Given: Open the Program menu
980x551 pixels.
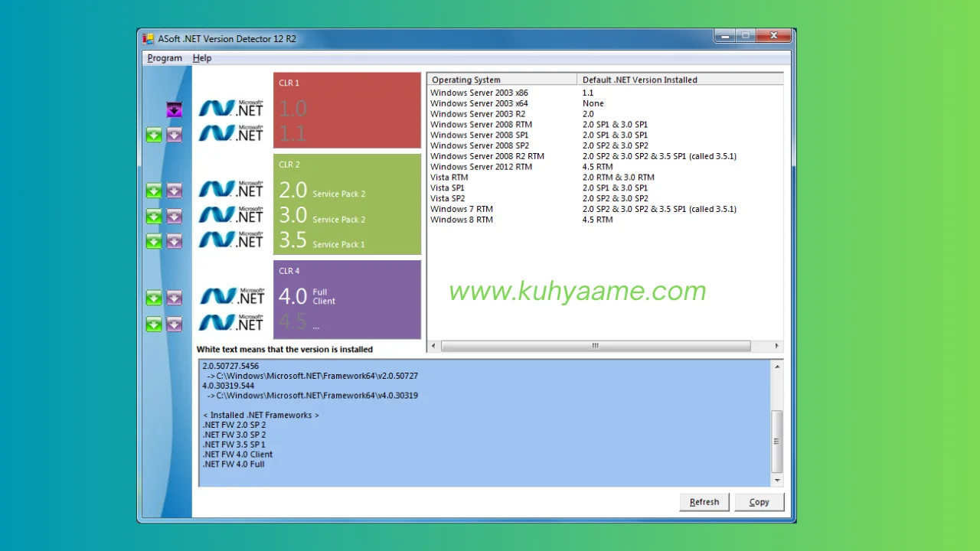Looking at the screenshot, I should click(x=165, y=58).
